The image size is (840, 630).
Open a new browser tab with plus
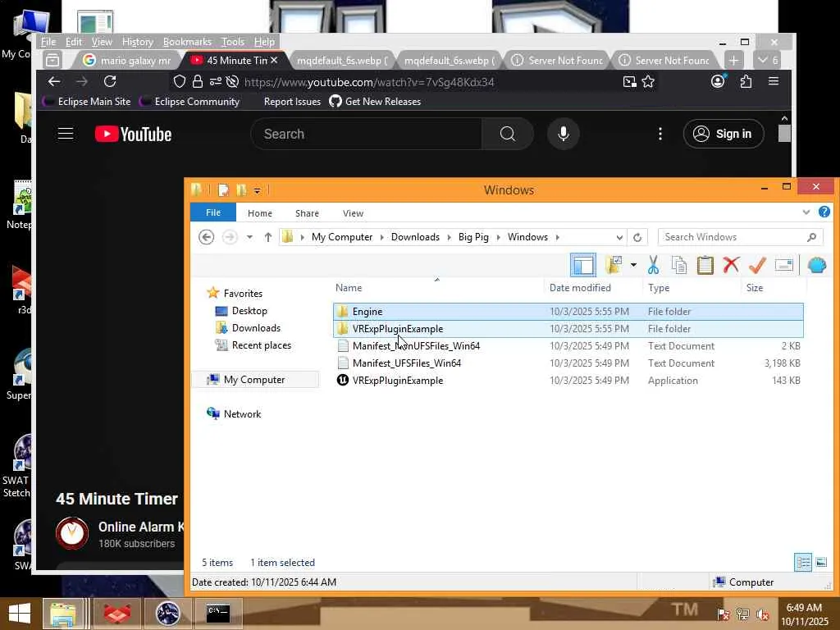point(733,60)
